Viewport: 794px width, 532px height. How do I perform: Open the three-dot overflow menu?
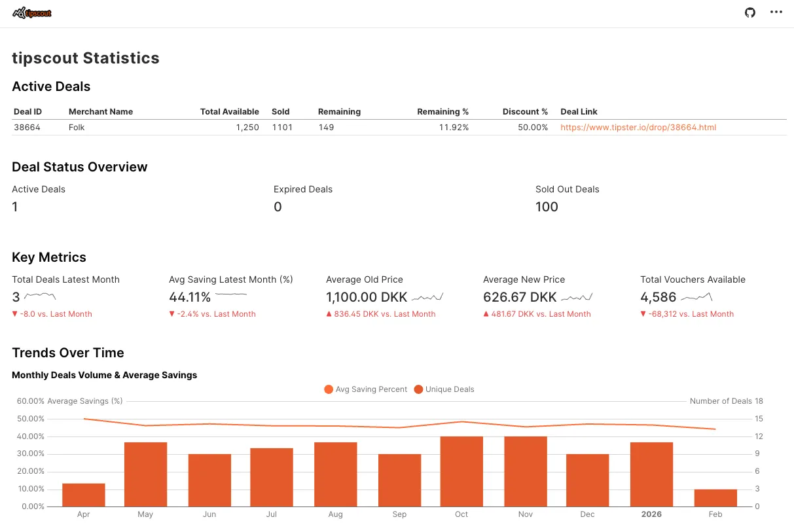tap(776, 12)
